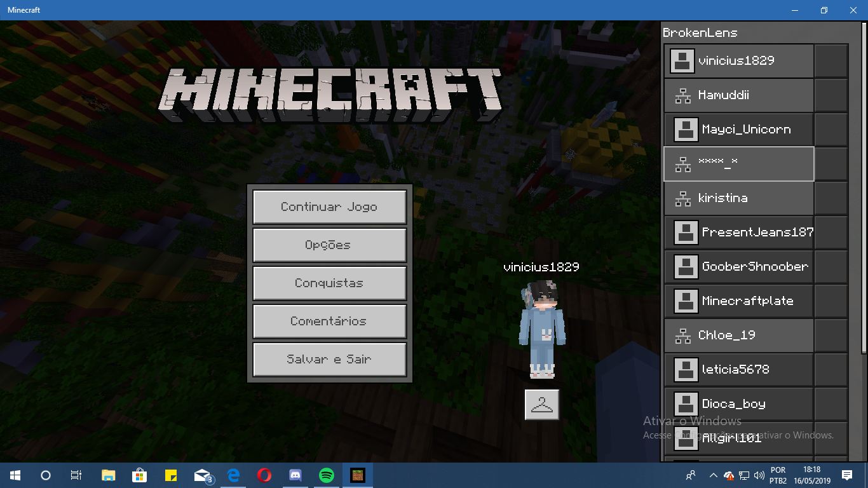Open Discord from the taskbar
Screen dimensions: 868x488
(295, 475)
